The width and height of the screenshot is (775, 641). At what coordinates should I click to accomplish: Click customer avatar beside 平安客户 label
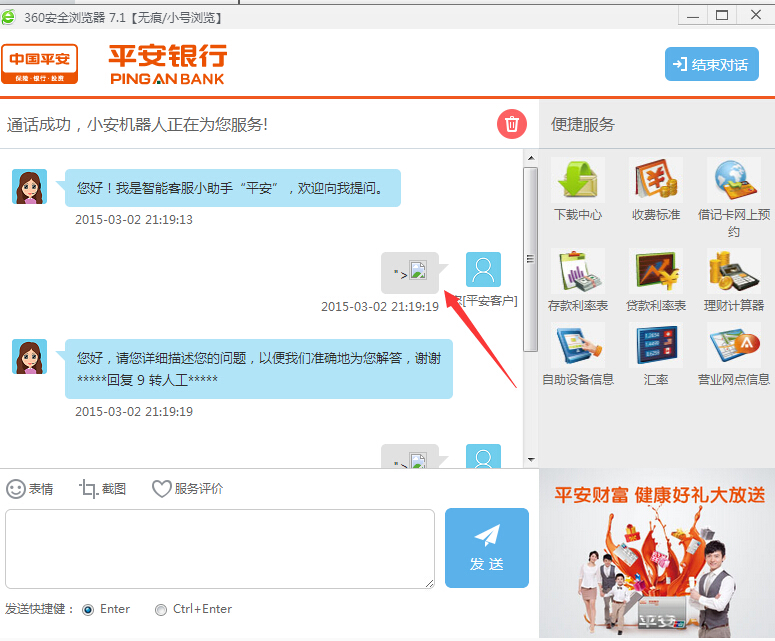click(483, 269)
